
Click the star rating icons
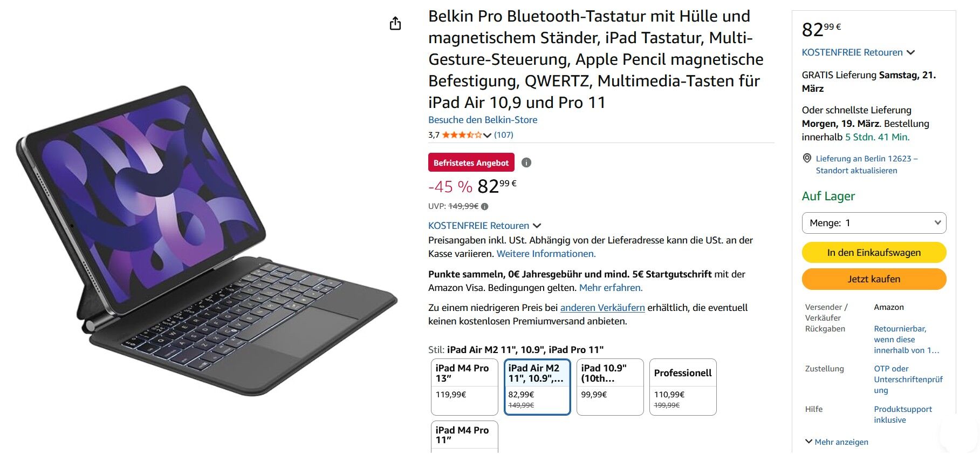point(462,135)
